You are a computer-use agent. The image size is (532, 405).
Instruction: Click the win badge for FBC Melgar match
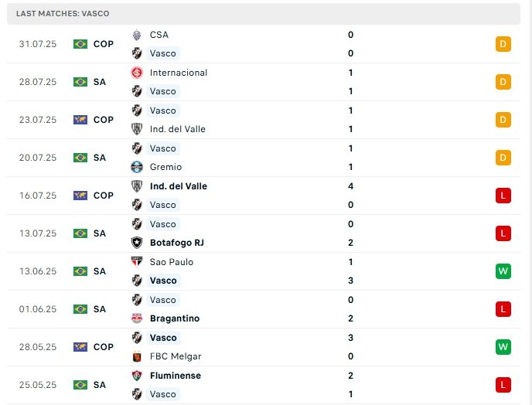click(503, 347)
